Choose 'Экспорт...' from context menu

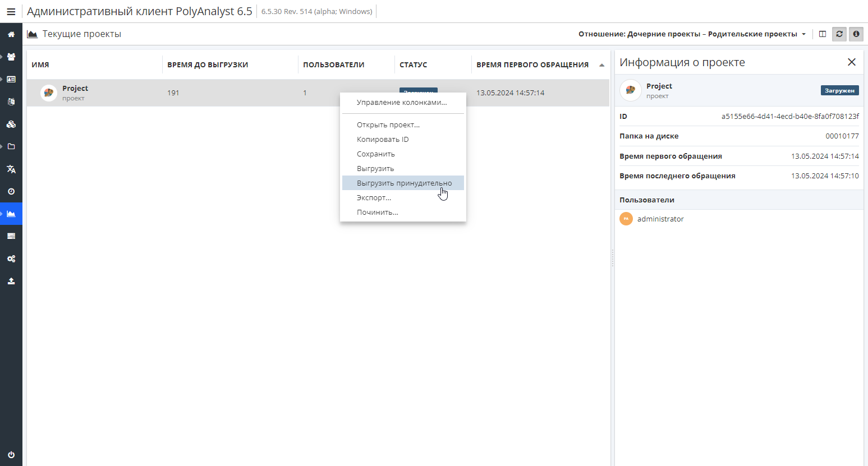pyautogui.click(x=403, y=197)
